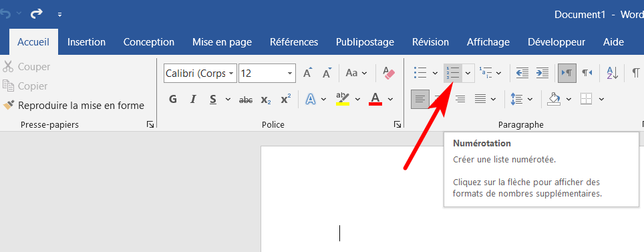Click the line spacing icon

click(516, 99)
